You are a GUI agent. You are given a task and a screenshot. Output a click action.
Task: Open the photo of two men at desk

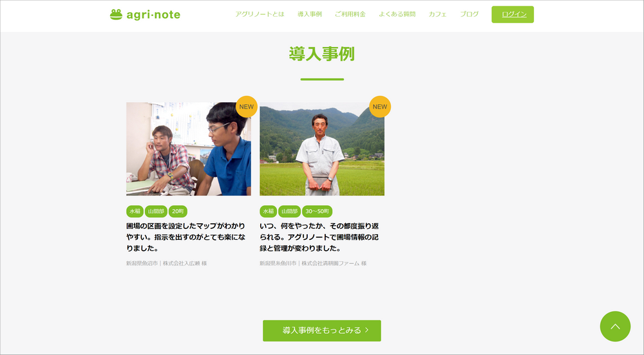189,149
